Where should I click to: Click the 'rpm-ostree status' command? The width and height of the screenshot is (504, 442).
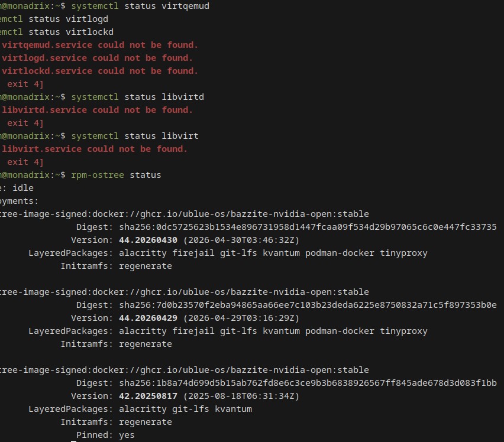[116, 175]
